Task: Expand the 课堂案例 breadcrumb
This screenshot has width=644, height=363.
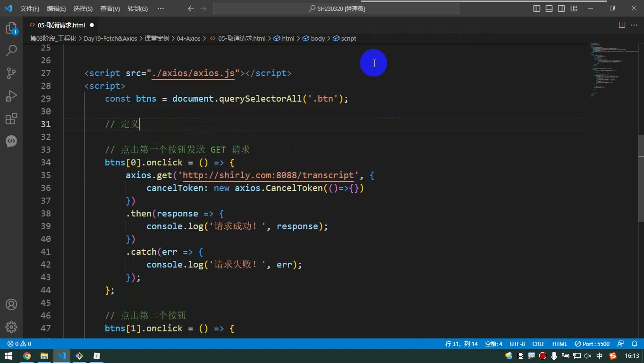Action: [x=157, y=38]
